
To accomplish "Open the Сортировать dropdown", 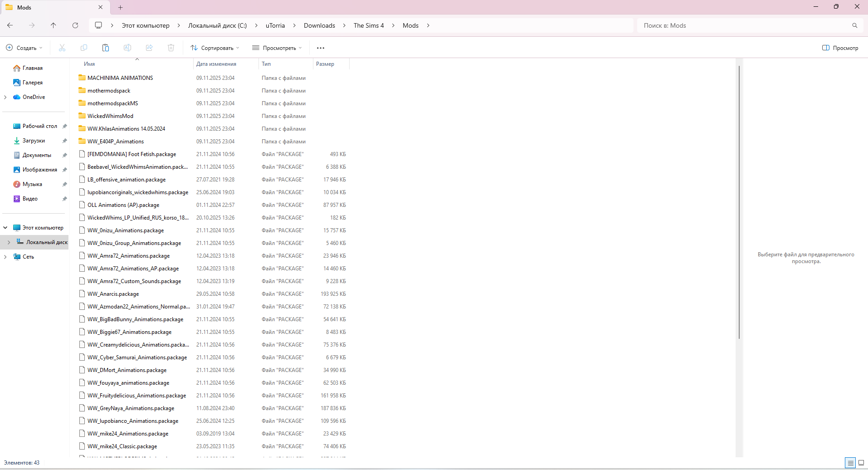I will pyautogui.click(x=215, y=48).
